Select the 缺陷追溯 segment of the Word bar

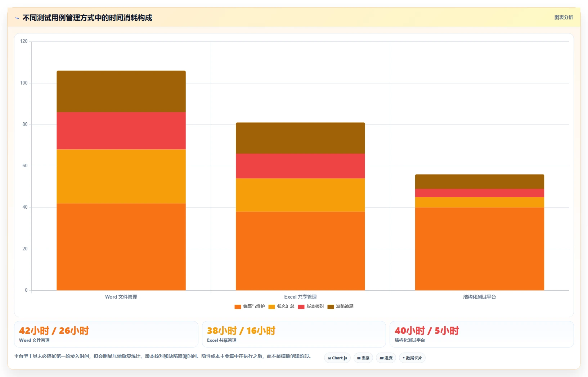(121, 91)
